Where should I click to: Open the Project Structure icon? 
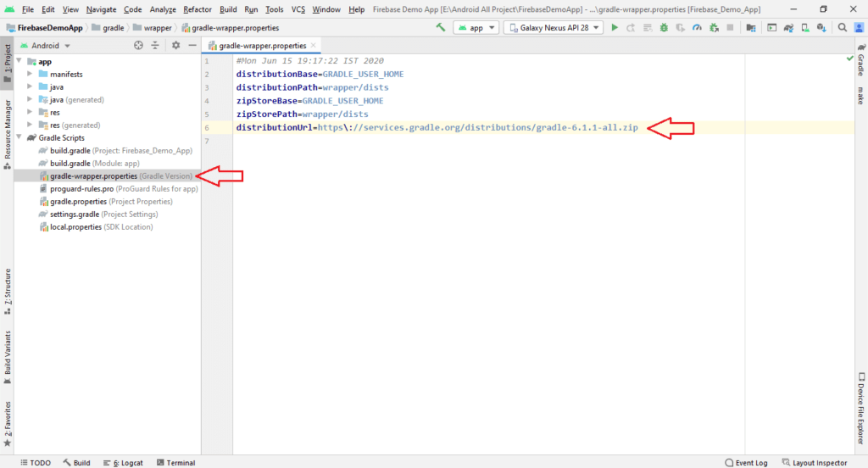tap(751, 27)
